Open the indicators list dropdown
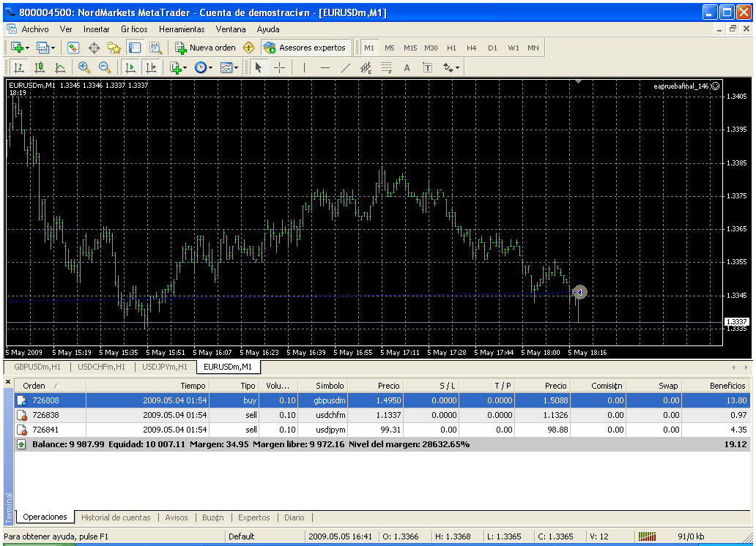The height and width of the screenshot is (546, 756). [178, 67]
